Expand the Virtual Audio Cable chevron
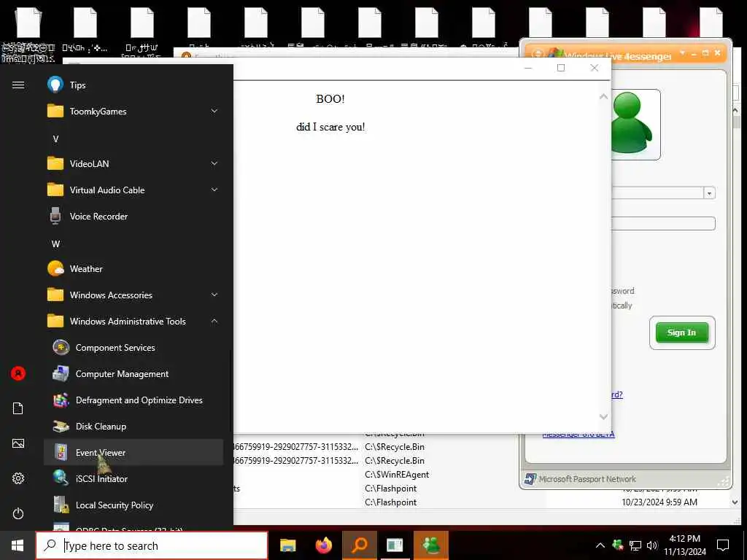The width and height of the screenshot is (747, 560). (x=214, y=190)
